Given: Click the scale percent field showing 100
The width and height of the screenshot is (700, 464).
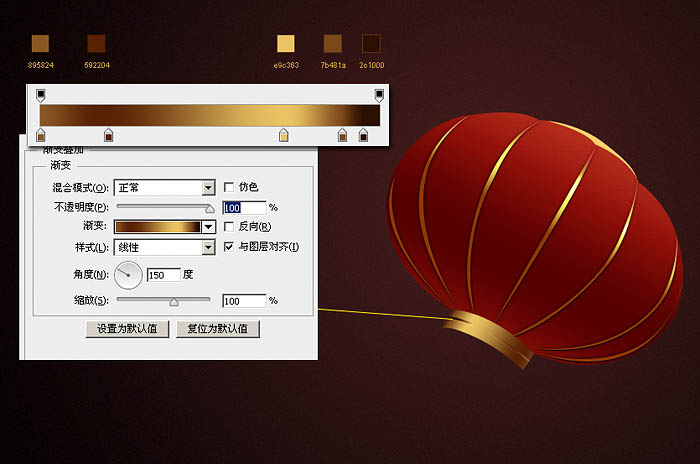Looking at the screenshot, I should pos(244,301).
